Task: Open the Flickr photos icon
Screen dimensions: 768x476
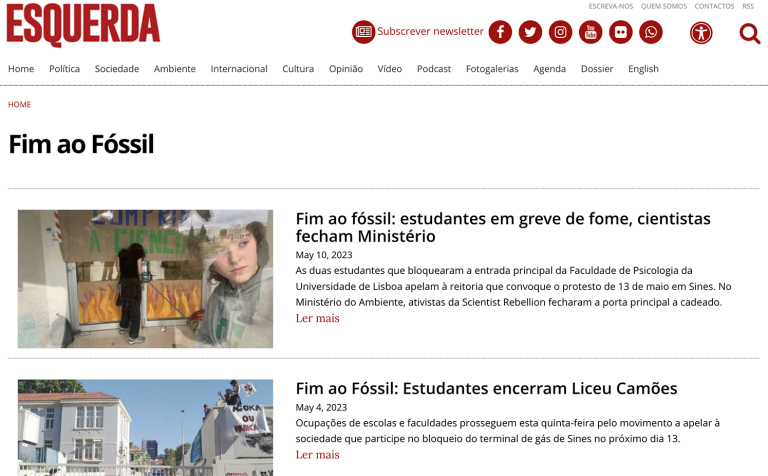Action: pos(621,32)
